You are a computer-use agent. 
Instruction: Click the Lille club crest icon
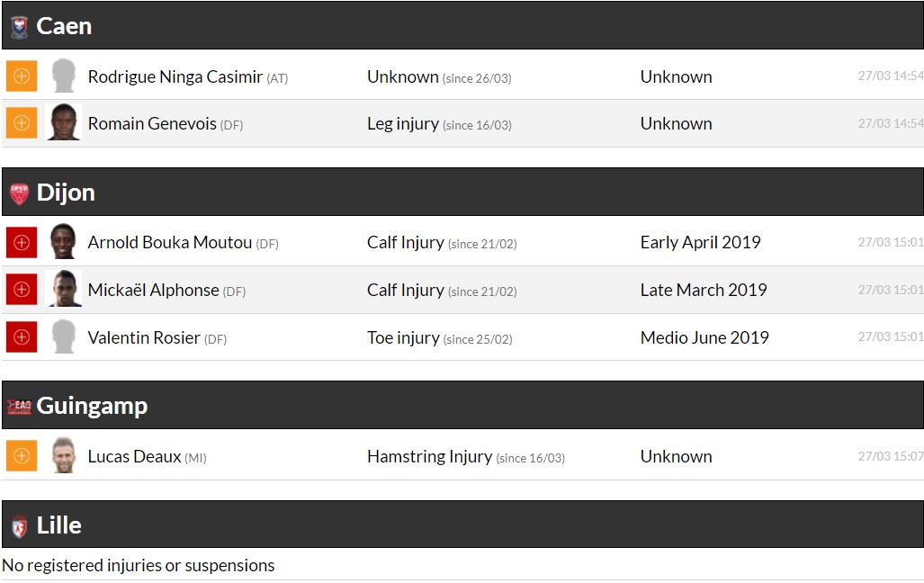point(19,527)
